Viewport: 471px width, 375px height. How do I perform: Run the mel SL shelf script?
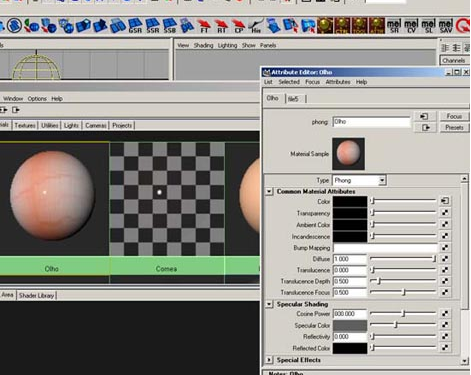[429, 26]
